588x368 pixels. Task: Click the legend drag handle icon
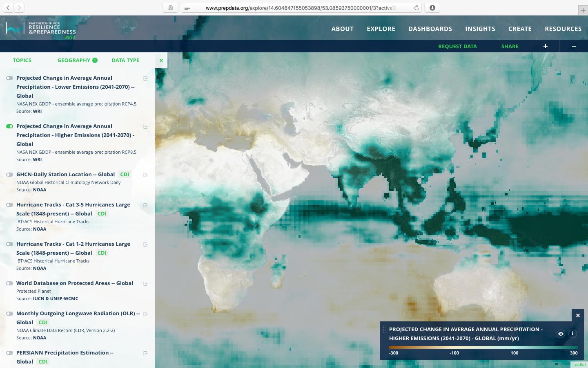click(x=384, y=329)
